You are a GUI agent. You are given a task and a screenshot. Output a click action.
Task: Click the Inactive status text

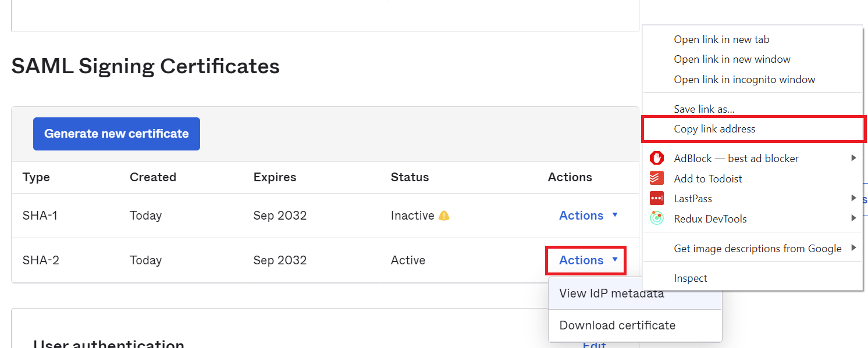[x=412, y=216]
